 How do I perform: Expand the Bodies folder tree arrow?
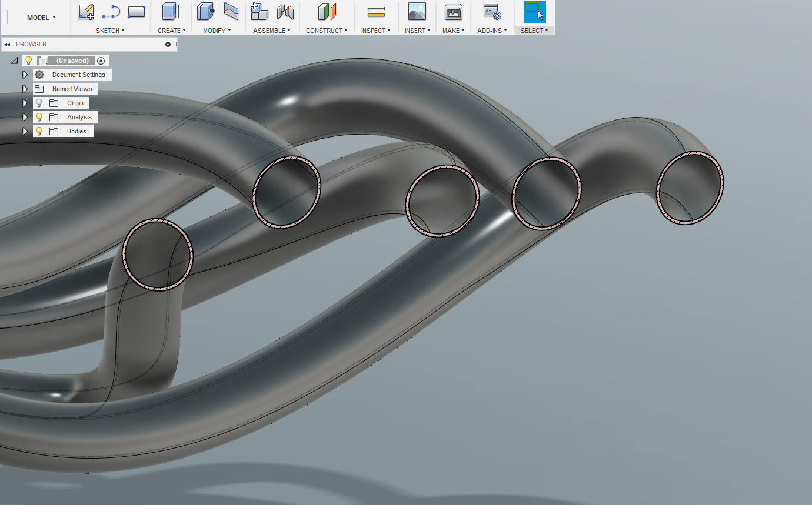(x=25, y=131)
